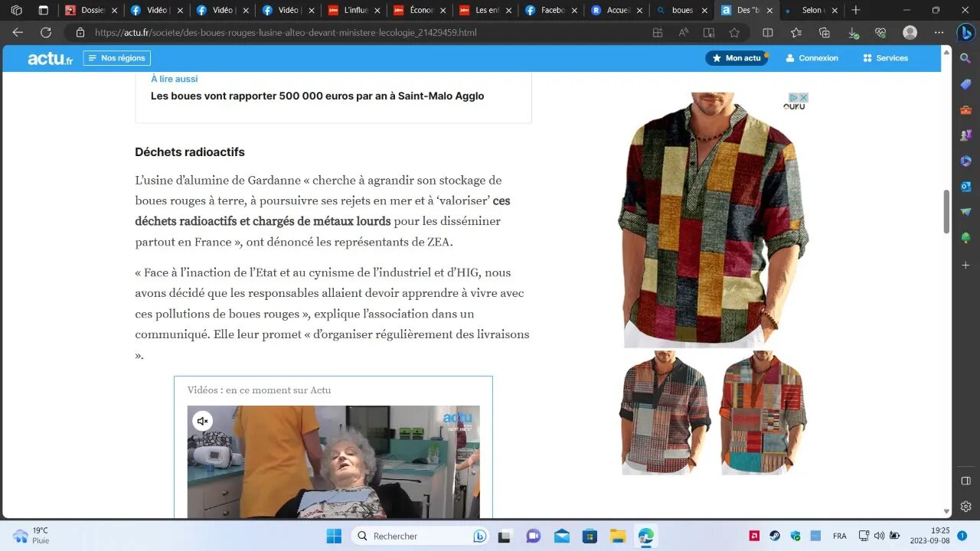Viewport: 980px width, 551px height.
Task: Open the Nos régions menu
Action: click(x=117, y=58)
